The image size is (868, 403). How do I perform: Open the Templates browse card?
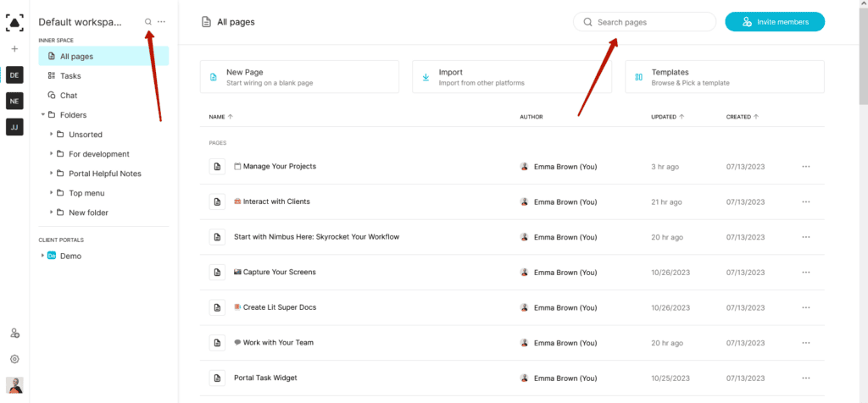(x=724, y=77)
